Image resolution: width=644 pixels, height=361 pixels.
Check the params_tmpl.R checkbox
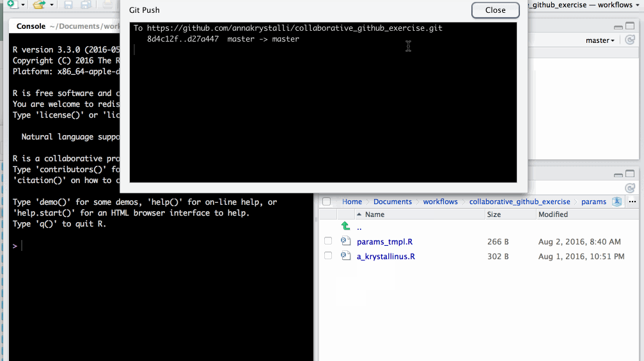click(x=327, y=241)
